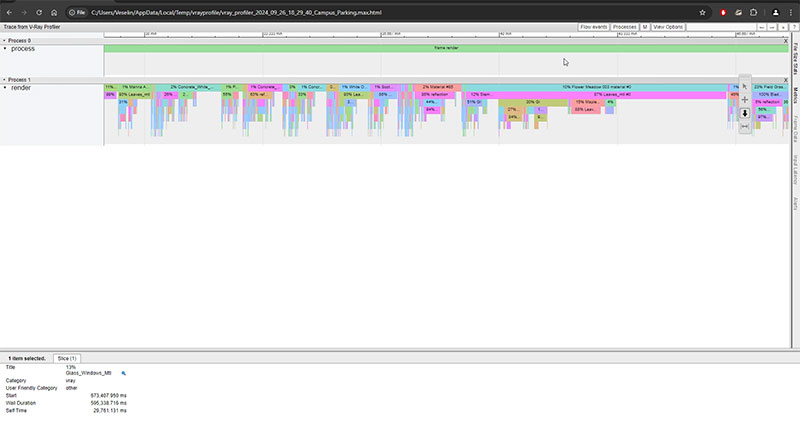This screenshot has width=800, height=421.
Task: Close the Process 0 track
Action: pyautogui.click(x=786, y=41)
